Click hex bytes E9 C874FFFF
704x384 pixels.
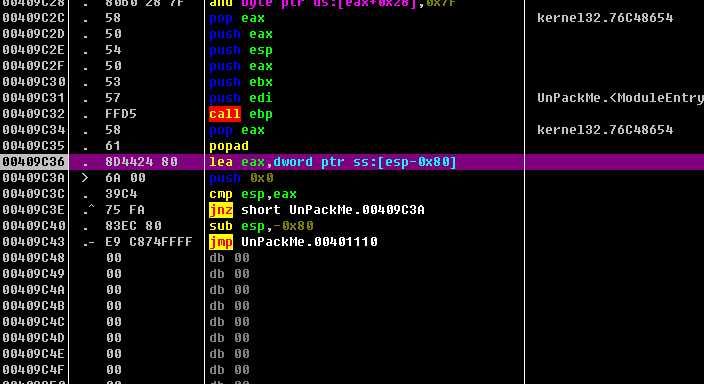[x=149, y=242]
